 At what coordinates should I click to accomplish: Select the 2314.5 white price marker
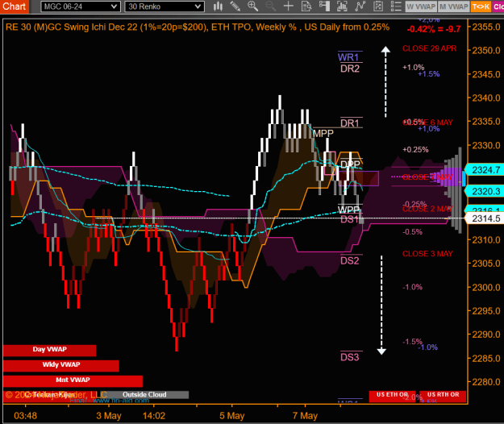(x=485, y=218)
